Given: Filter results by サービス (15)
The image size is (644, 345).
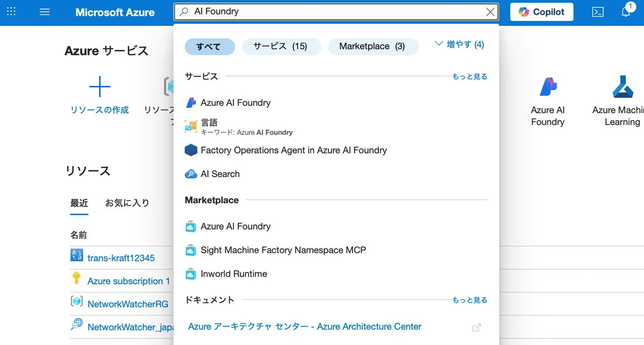Looking at the screenshot, I should (281, 46).
